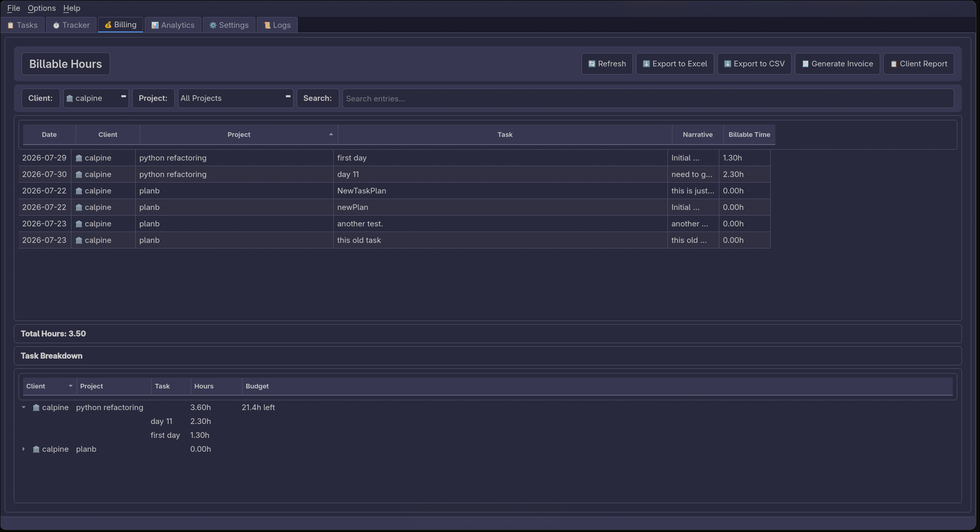Select the Billing tab

point(121,25)
